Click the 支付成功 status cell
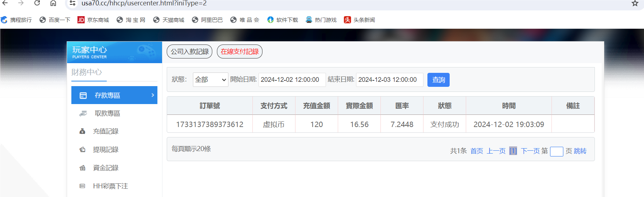Viewport: 644px width, 197px height. 445,125
